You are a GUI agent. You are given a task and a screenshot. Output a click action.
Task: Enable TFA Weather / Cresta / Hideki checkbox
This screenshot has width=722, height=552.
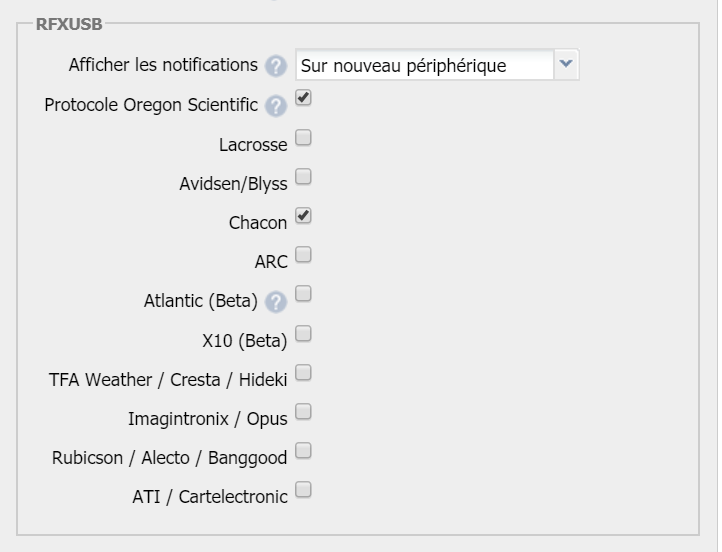(x=303, y=372)
